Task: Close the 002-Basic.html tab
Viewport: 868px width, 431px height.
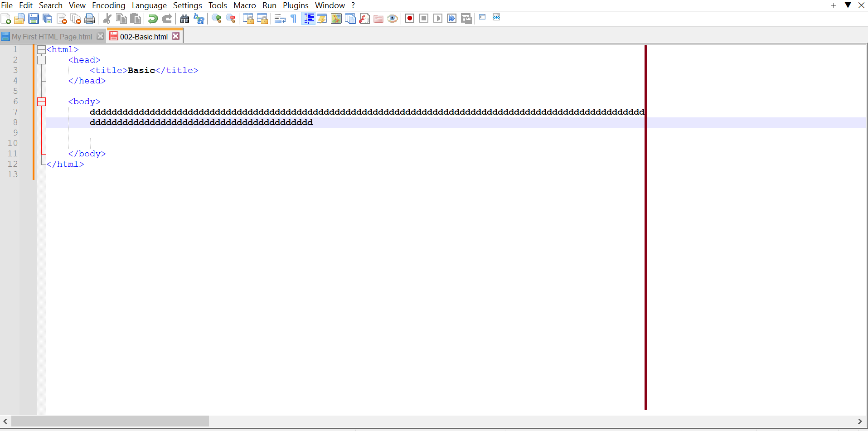Action: [x=176, y=36]
